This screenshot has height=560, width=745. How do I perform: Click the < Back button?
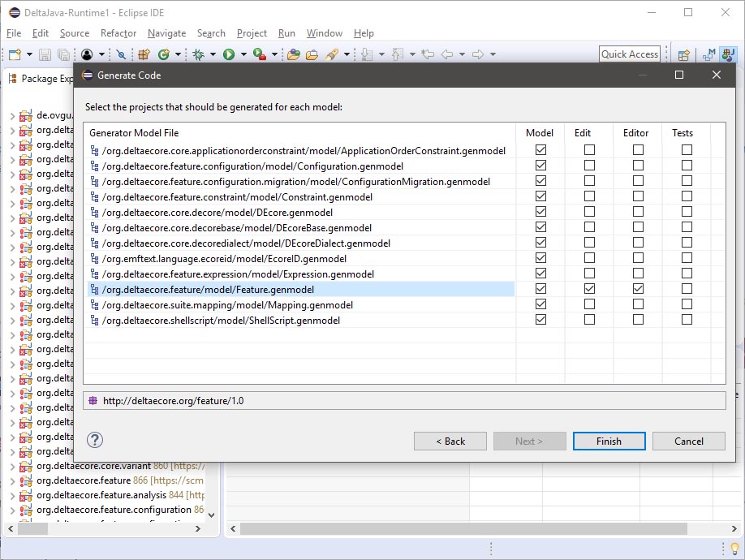pyautogui.click(x=450, y=442)
